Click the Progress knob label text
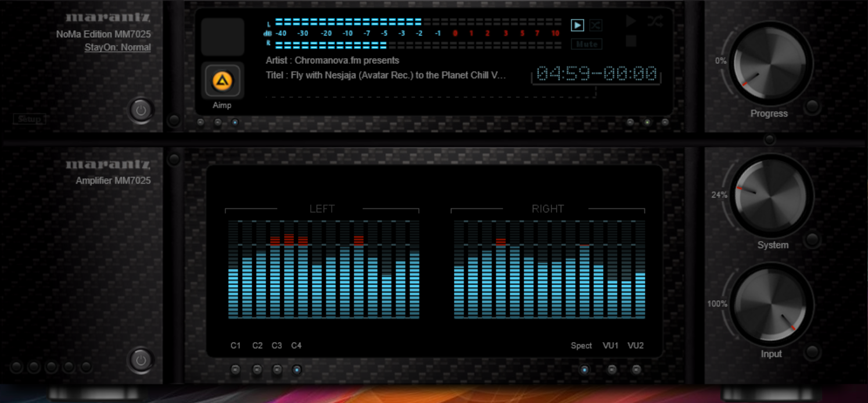 point(769,113)
